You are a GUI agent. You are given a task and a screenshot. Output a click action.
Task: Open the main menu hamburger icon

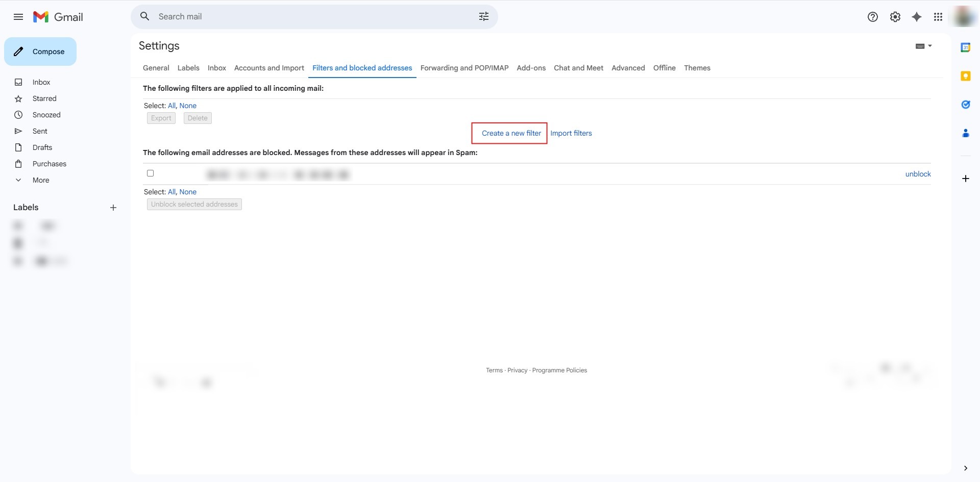pos(18,17)
